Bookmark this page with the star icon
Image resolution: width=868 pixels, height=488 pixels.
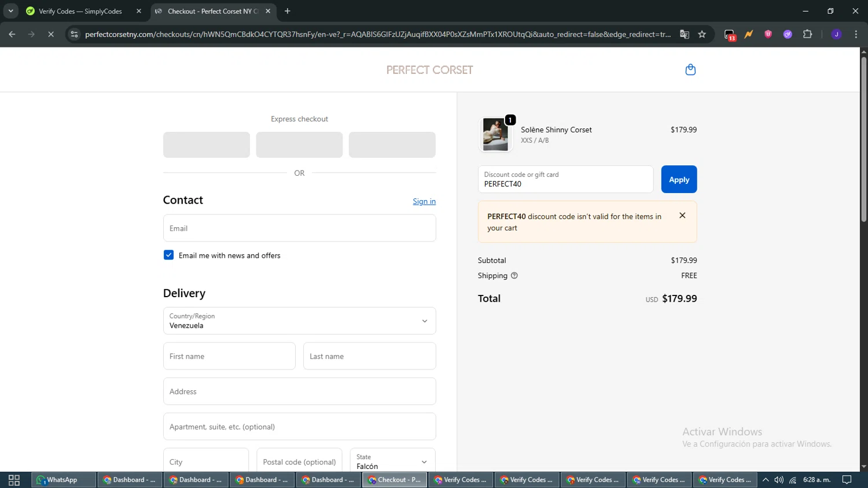[x=702, y=34]
